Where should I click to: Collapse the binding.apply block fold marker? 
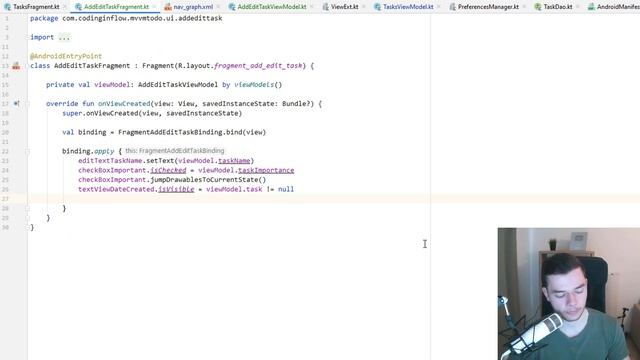pyautogui.click(x=27, y=151)
